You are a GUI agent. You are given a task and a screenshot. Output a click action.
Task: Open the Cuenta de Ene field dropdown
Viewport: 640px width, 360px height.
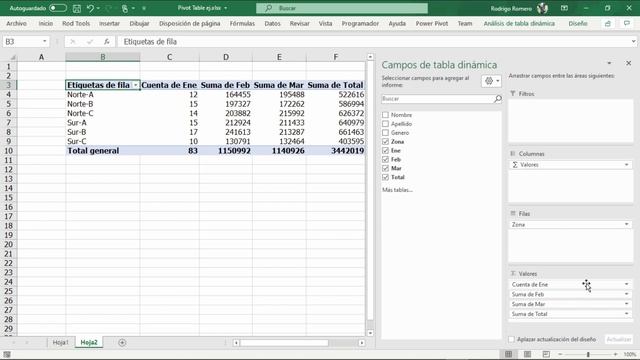pos(627,284)
